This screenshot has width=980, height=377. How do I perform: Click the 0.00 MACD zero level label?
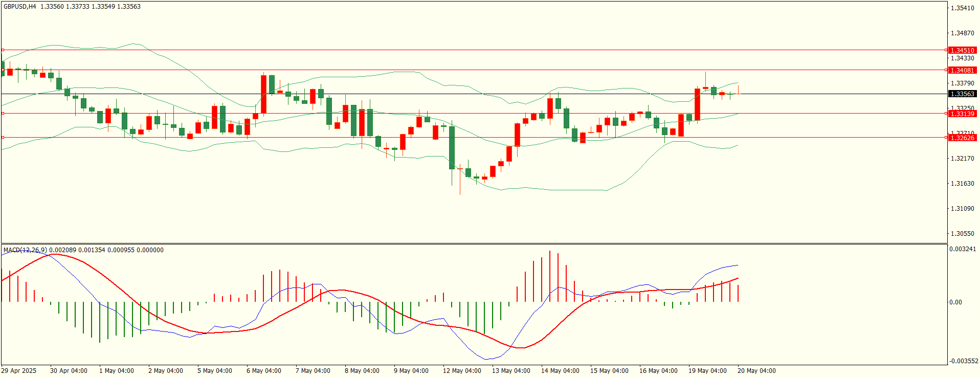click(x=955, y=302)
